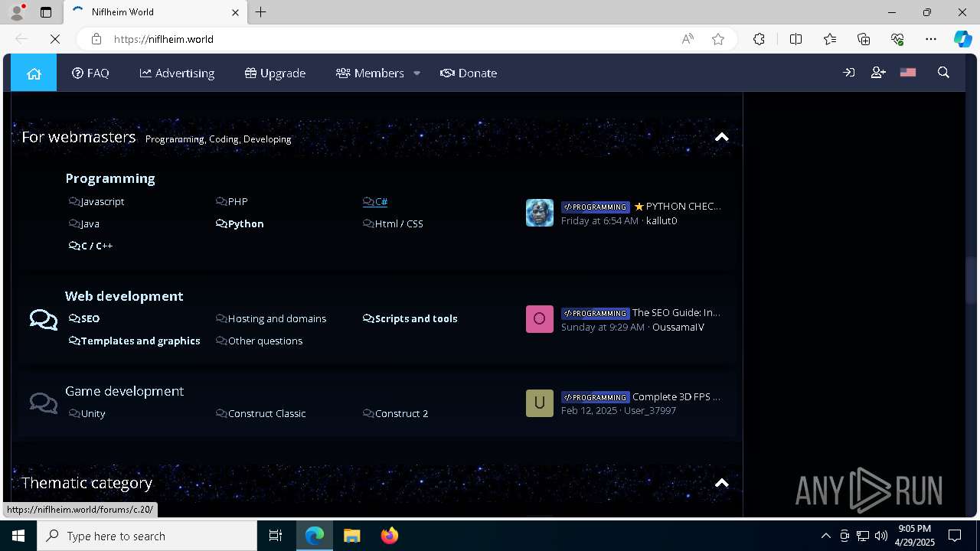Image resolution: width=980 pixels, height=551 pixels.
Task: Click the Thematic category title
Action: tap(87, 483)
